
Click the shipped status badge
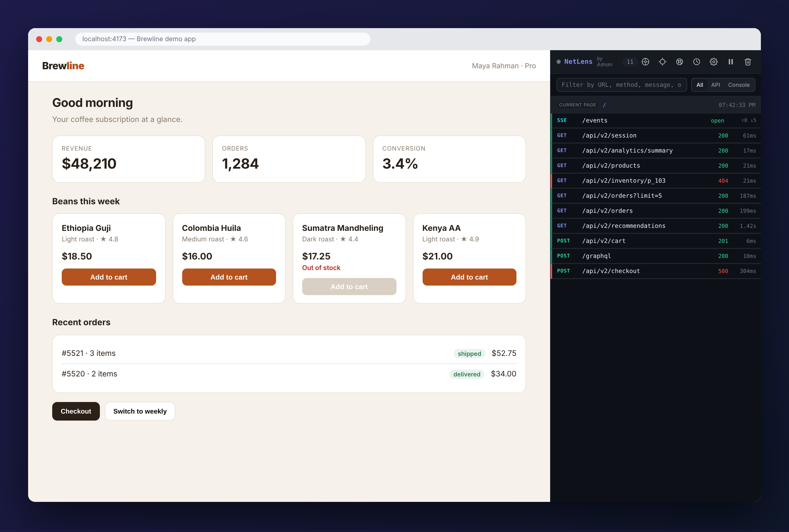point(469,354)
